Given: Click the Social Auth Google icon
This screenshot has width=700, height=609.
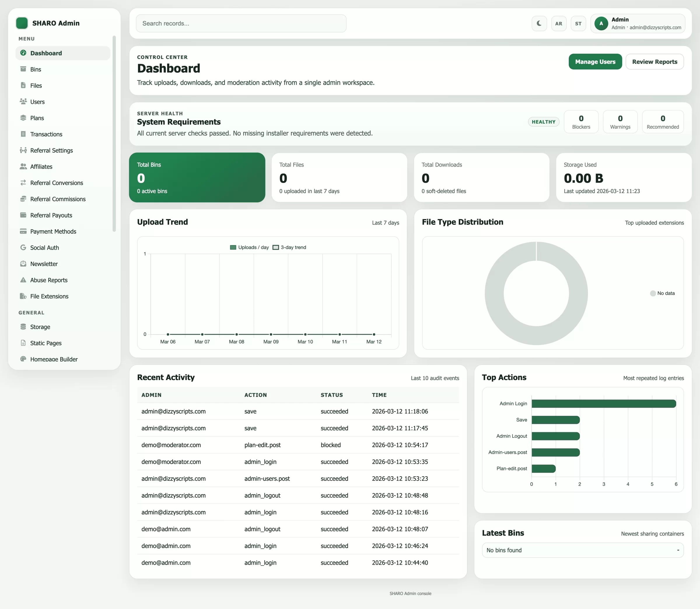Looking at the screenshot, I should point(23,247).
